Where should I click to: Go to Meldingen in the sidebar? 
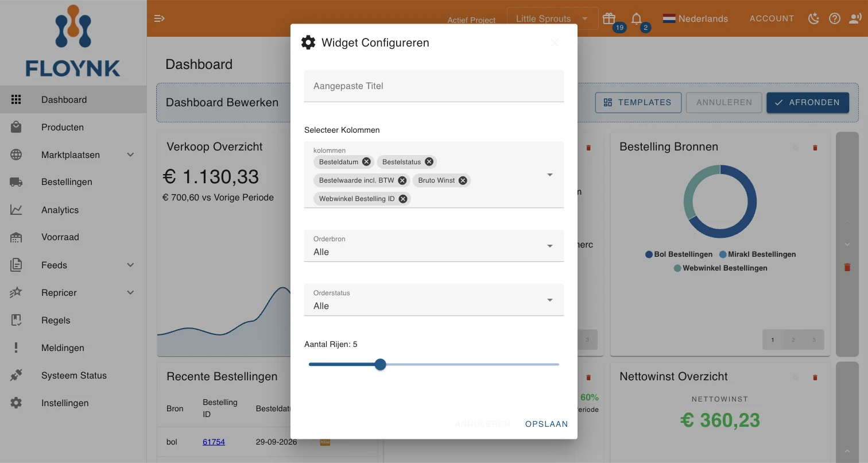click(73, 348)
